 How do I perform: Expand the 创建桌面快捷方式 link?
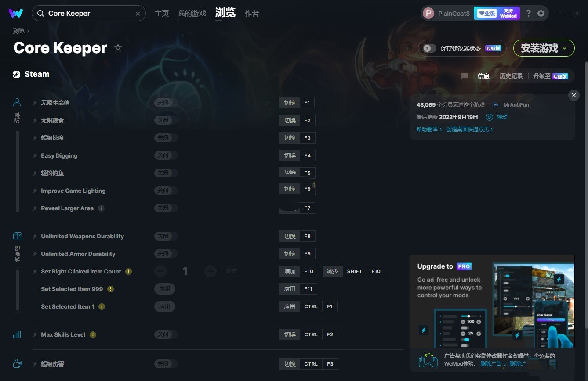tap(470, 129)
